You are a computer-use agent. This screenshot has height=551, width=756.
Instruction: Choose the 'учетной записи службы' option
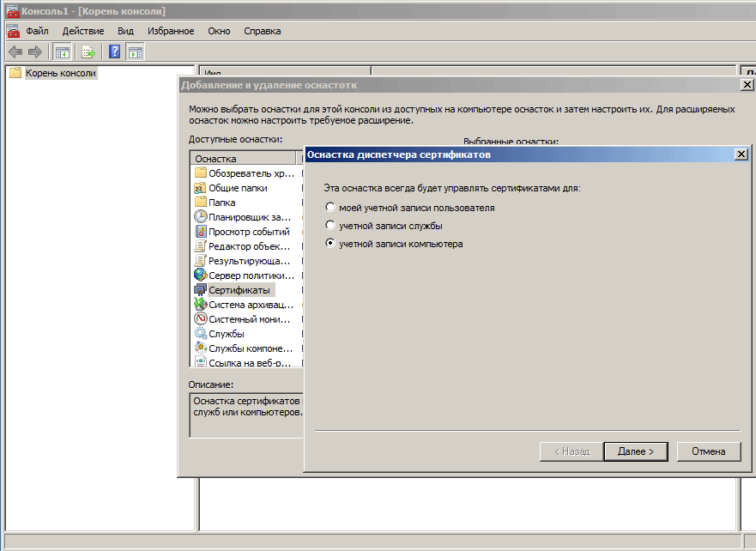click(x=330, y=226)
